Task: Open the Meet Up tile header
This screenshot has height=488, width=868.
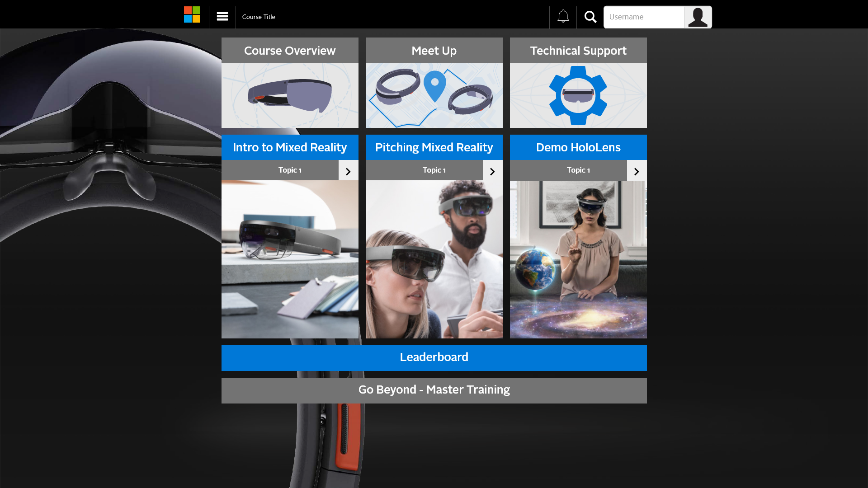Action: pos(434,51)
